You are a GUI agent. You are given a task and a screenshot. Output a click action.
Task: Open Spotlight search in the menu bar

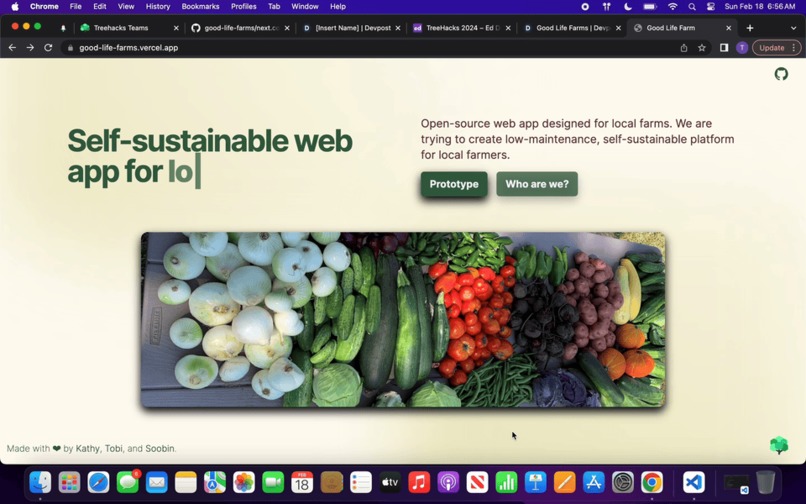point(692,7)
